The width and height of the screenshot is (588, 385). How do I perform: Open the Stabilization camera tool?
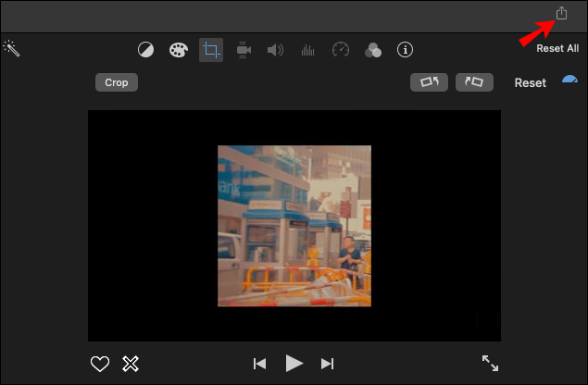coord(244,50)
